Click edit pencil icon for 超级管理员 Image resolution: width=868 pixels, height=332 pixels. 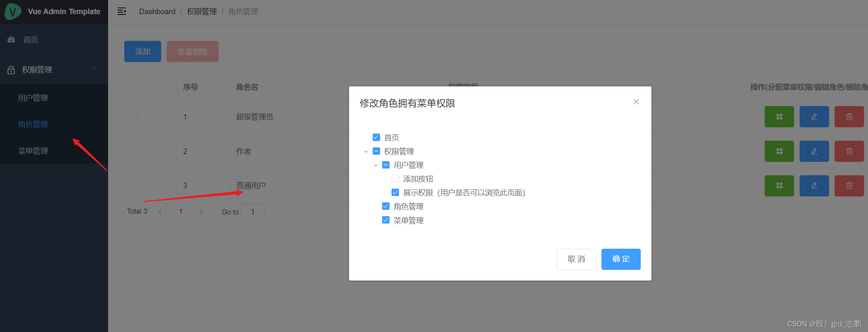(x=814, y=117)
